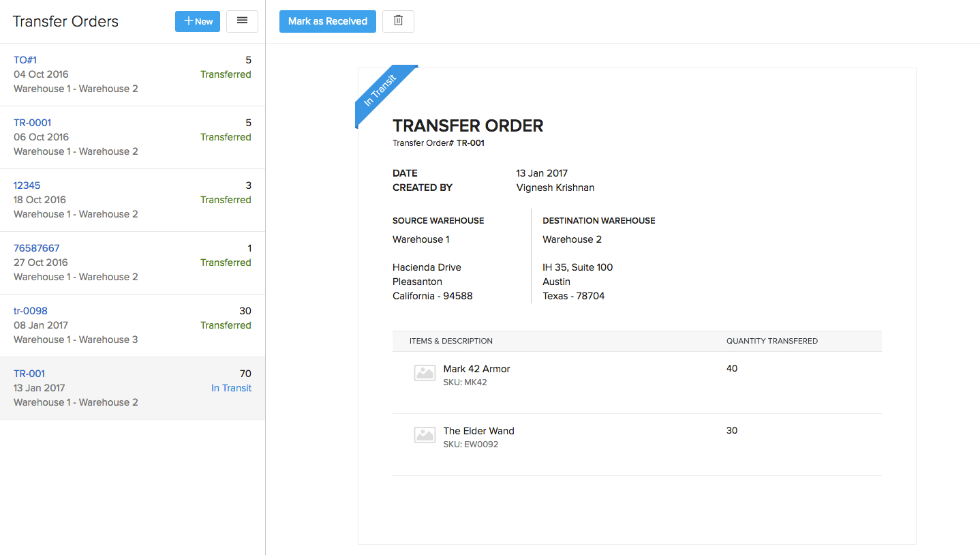Click the Warehouse 1 source name

pyautogui.click(x=420, y=239)
